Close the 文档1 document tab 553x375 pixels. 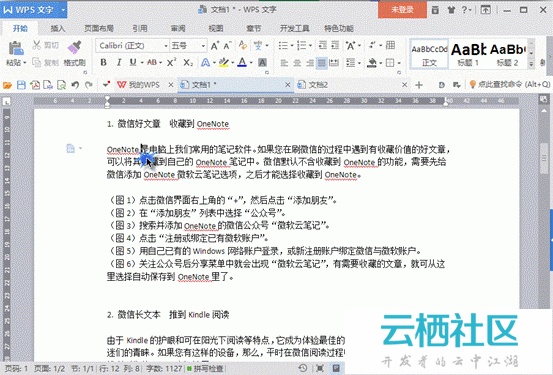288,85
